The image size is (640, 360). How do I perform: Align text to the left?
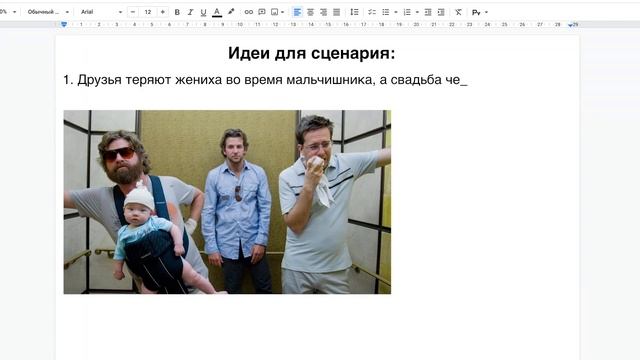click(297, 12)
